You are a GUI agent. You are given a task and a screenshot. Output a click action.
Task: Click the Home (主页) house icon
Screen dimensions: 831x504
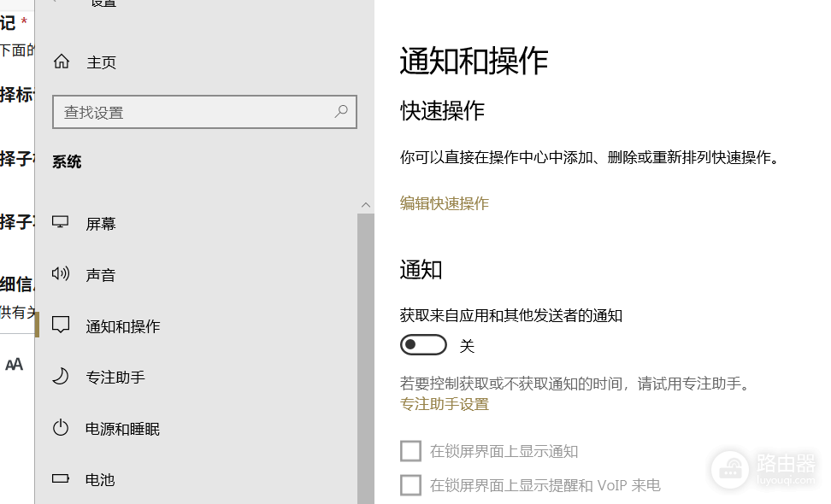(x=62, y=62)
